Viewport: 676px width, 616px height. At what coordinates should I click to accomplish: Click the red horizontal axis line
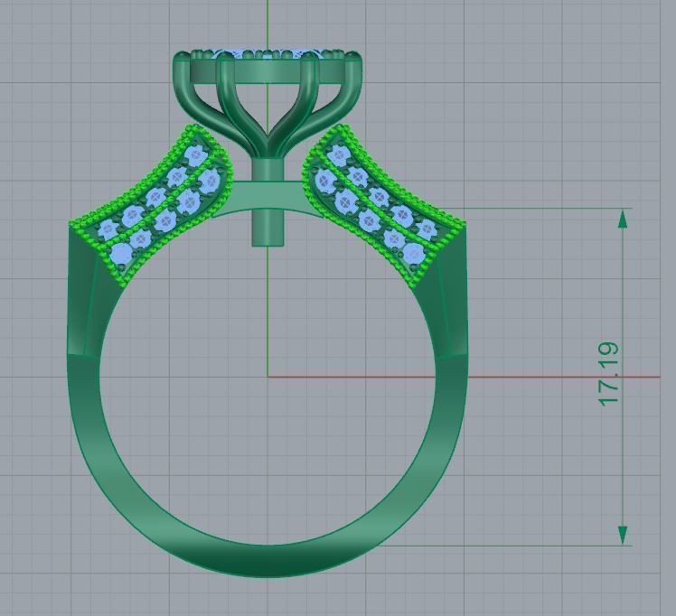tap(464, 377)
